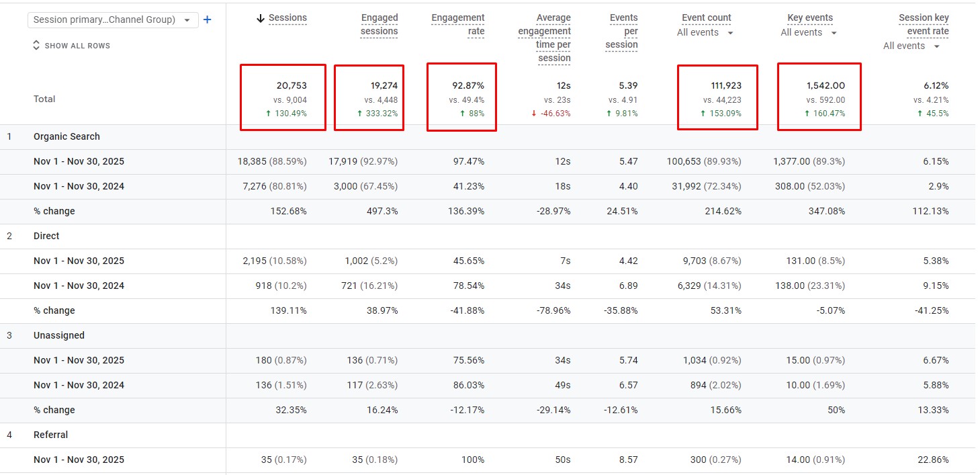980x475 pixels.
Task: Sort by the Sessions column header
Action: [287, 18]
